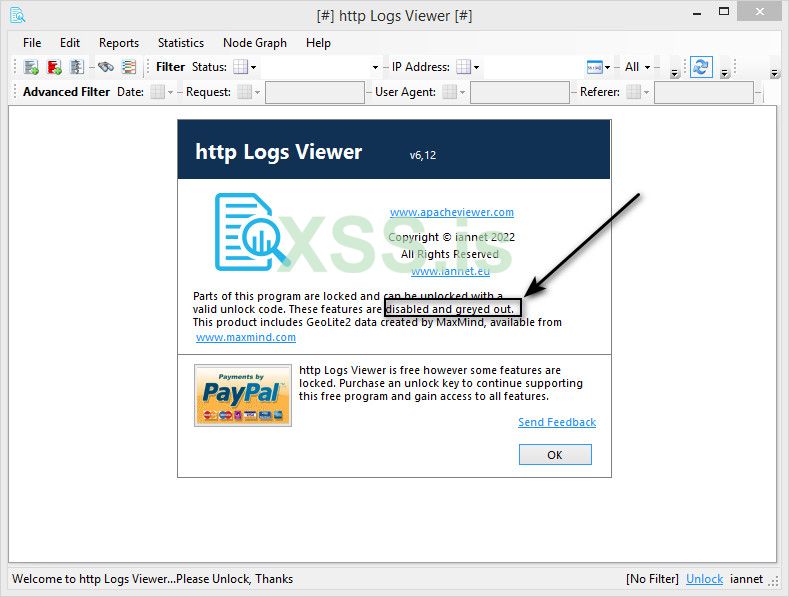Click the red log file toolbar icon
This screenshot has width=789, height=597.
tap(54, 67)
